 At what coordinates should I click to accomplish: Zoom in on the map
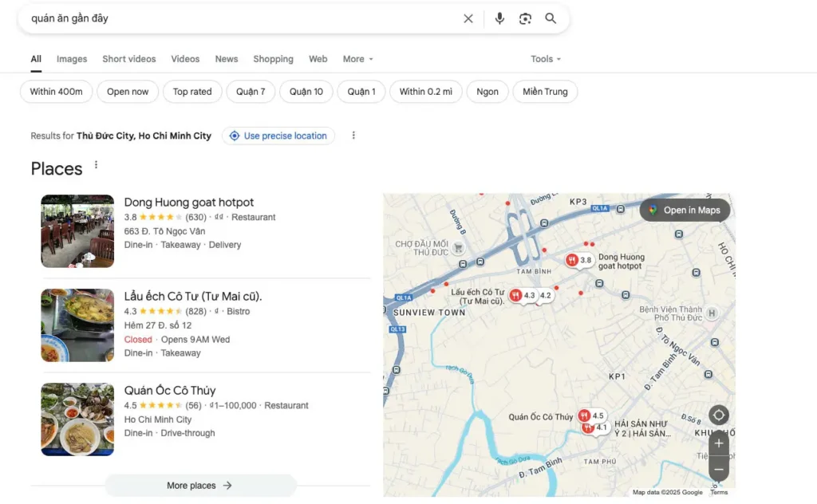pos(719,443)
